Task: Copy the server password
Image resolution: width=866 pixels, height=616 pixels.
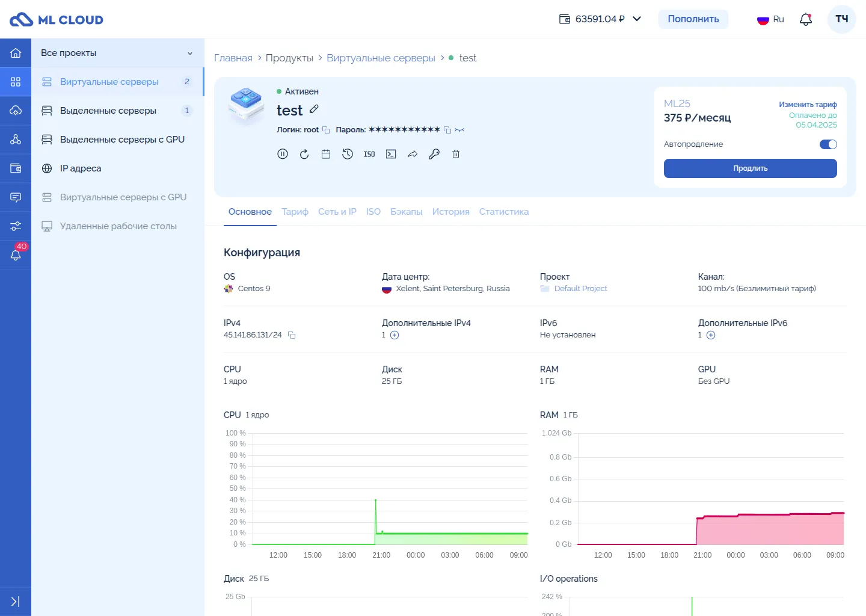Action: [x=447, y=130]
